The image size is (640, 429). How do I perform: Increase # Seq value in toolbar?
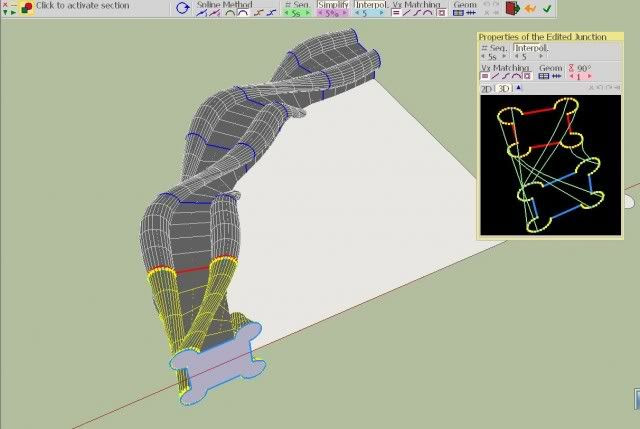coord(308,13)
